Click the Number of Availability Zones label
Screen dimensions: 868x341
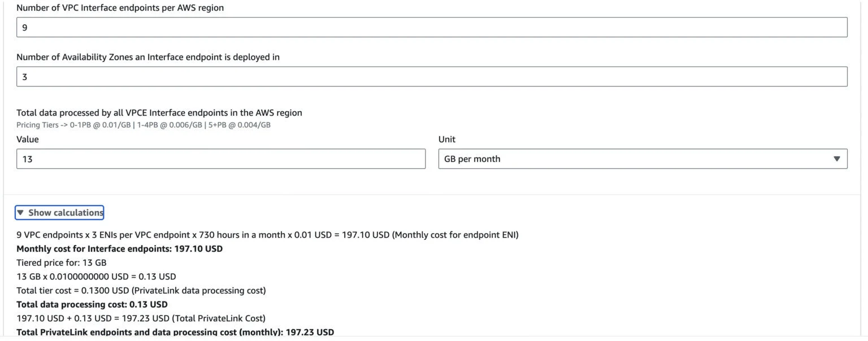coord(148,57)
